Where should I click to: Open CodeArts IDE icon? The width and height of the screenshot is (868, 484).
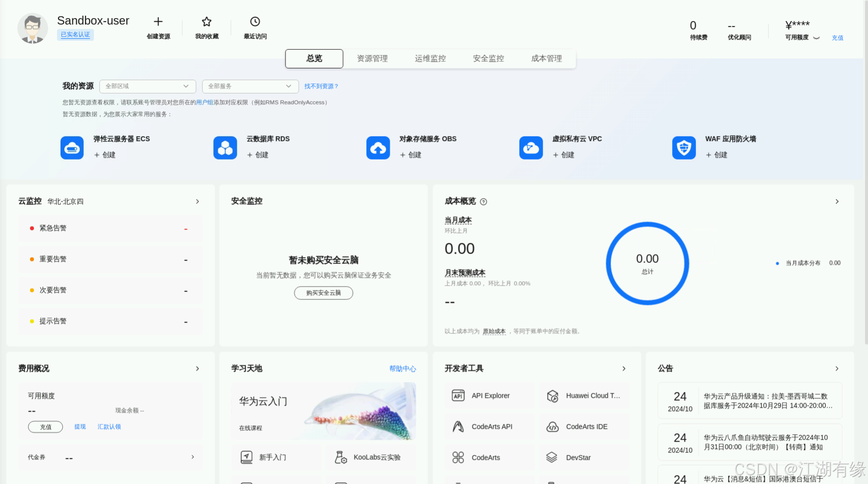pyautogui.click(x=553, y=427)
